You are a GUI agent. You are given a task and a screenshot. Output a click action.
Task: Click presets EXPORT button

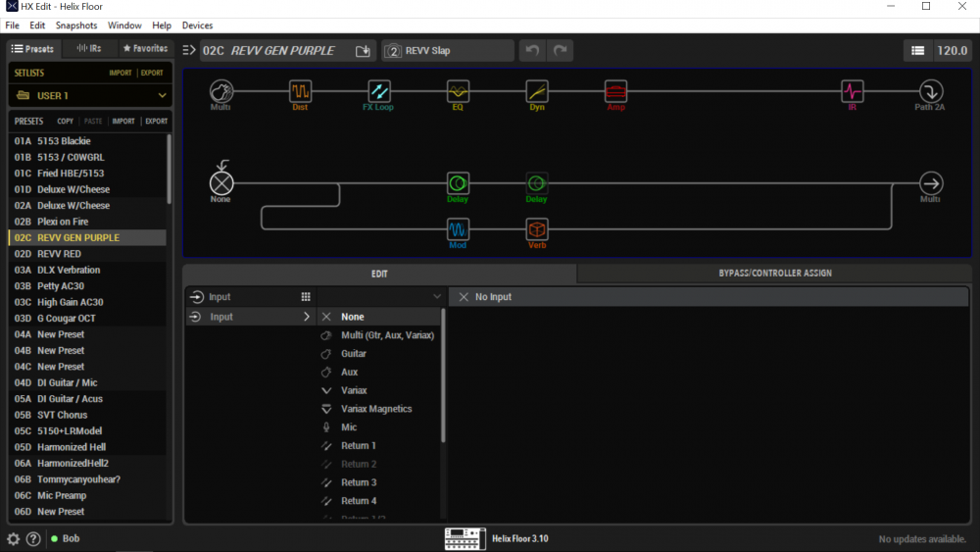tap(156, 122)
